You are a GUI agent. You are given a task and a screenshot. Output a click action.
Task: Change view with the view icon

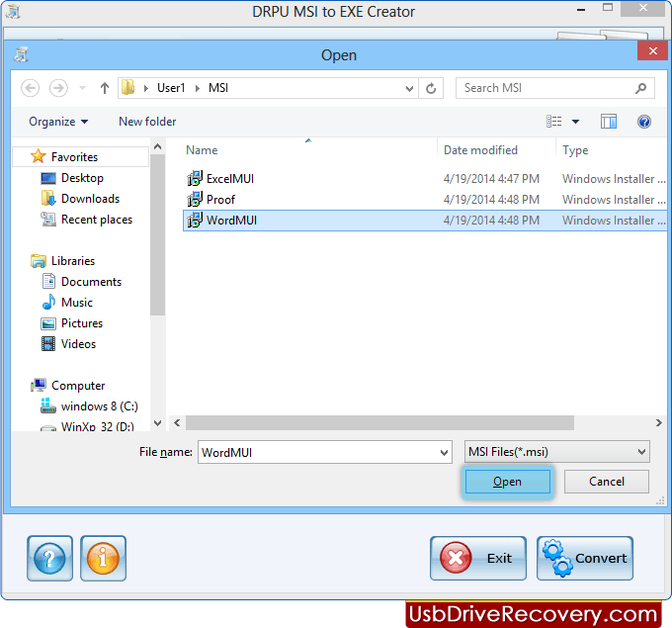pyautogui.click(x=553, y=122)
